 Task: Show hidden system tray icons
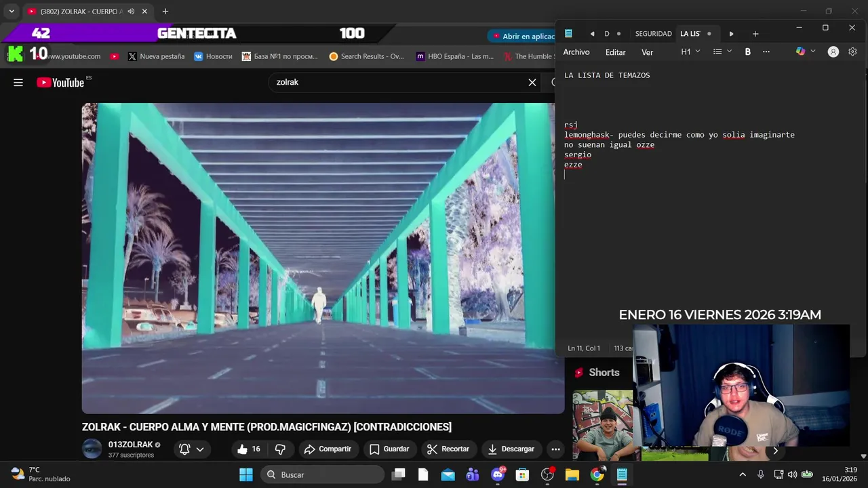(x=743, y=474)
